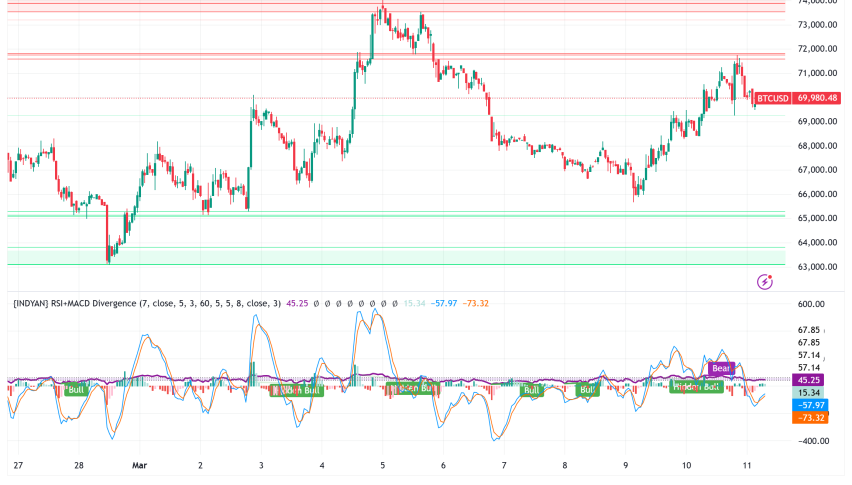This screenshot has height=485, width=852.
Task: Click the 73,000.00 label on the price scale
Action: point(818,25)
